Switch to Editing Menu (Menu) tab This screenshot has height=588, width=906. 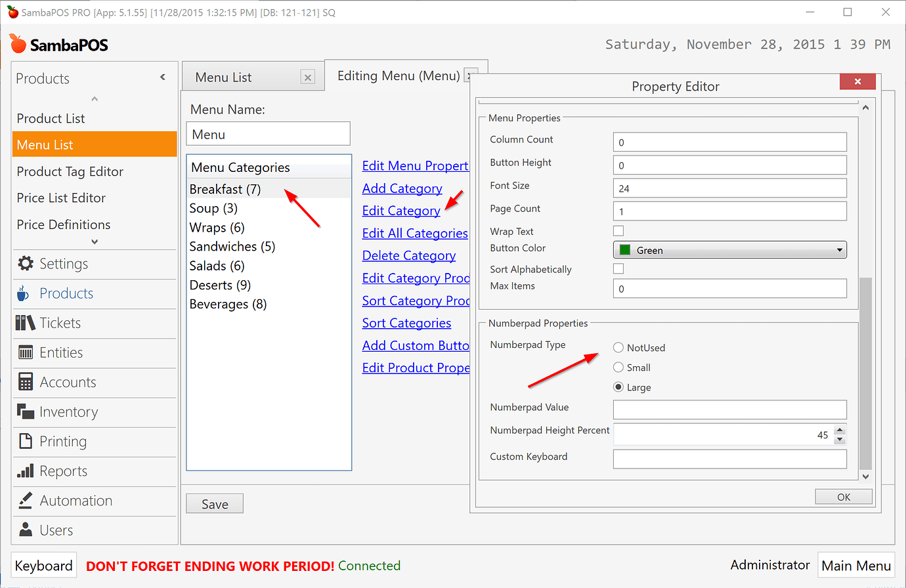pyautogui.click(x=399, y=75)
